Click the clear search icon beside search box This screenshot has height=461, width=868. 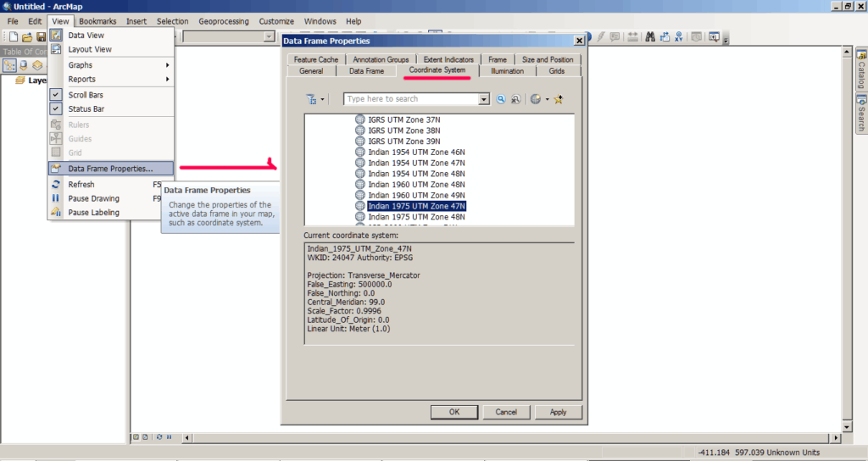point(515,99)
